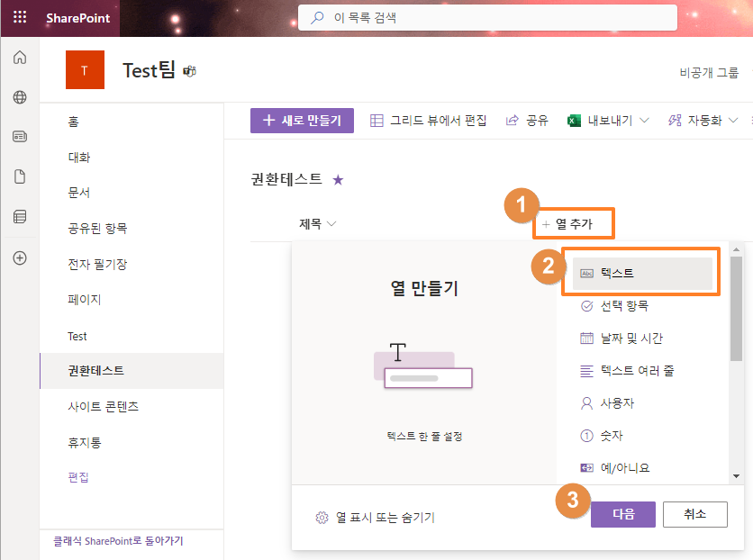Viewport: 753px width, 560px height.
Task: Toggle the favorite star for 권환테스트
Action: tap(338, 180)
